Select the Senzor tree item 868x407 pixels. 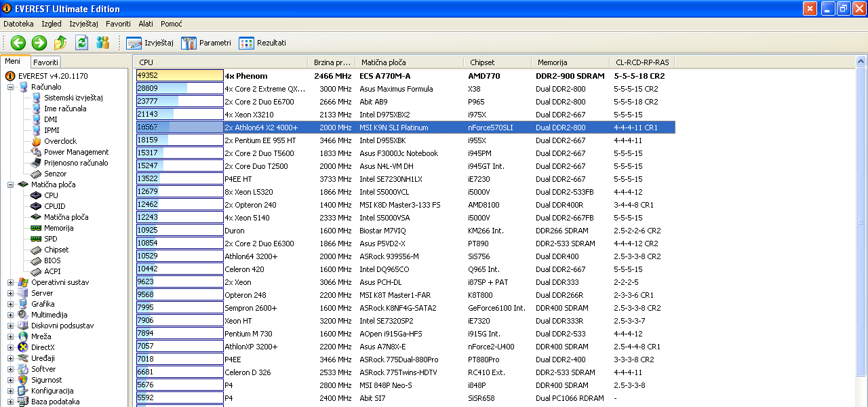tap(55, 174)
